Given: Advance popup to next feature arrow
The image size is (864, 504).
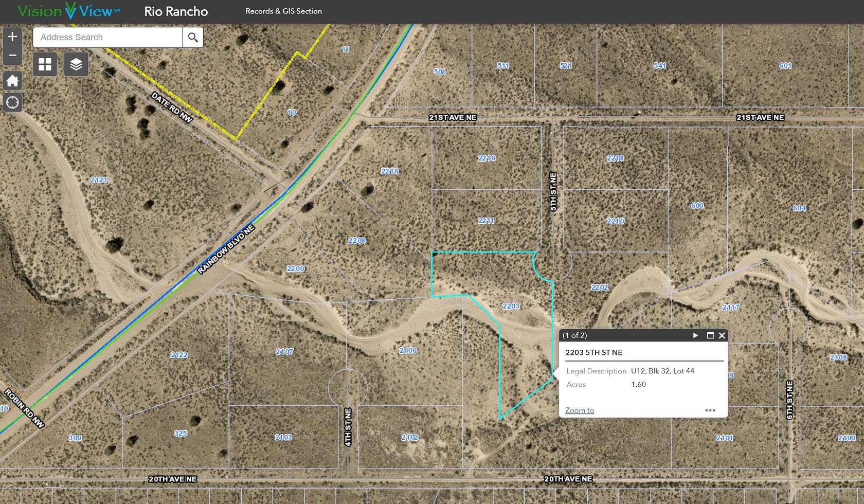Looking at the screenshot, I should coord(695,335).
